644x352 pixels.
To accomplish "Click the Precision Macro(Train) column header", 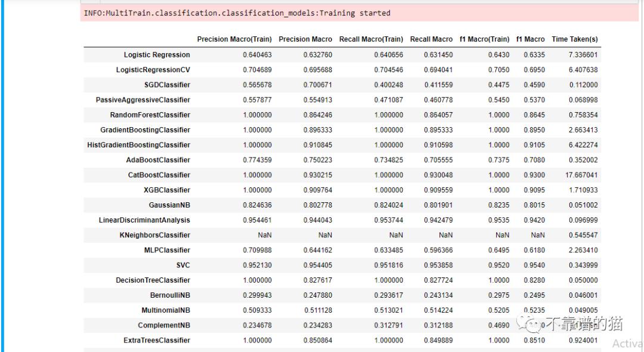I will pyautogui.click(x=234, y=39).
